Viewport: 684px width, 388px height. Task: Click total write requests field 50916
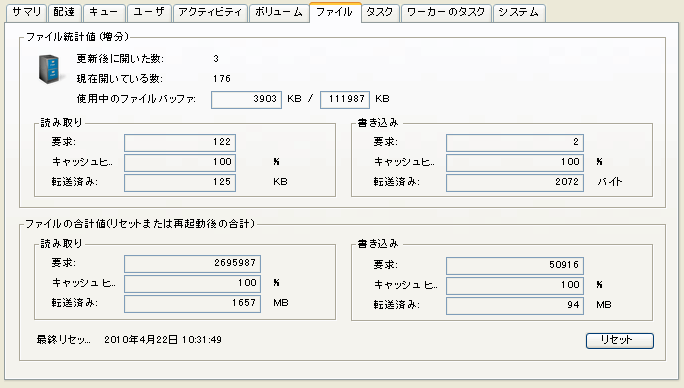point(515,265)
